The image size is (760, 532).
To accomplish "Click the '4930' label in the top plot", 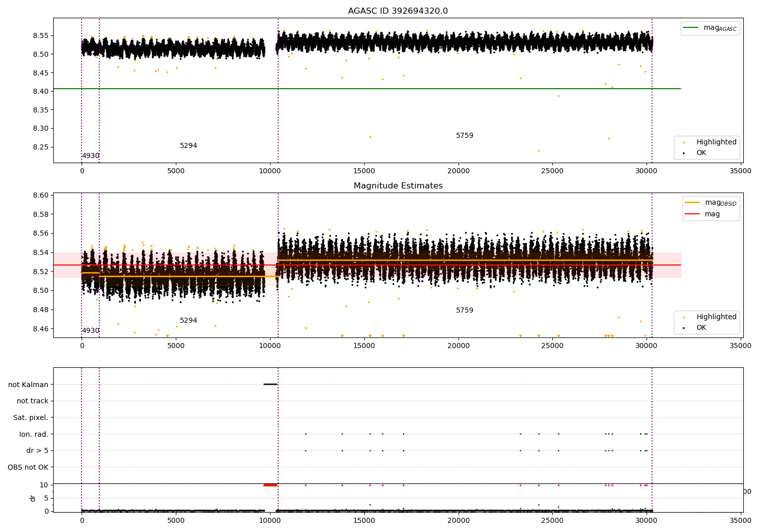I will click(x=91, y=156).
